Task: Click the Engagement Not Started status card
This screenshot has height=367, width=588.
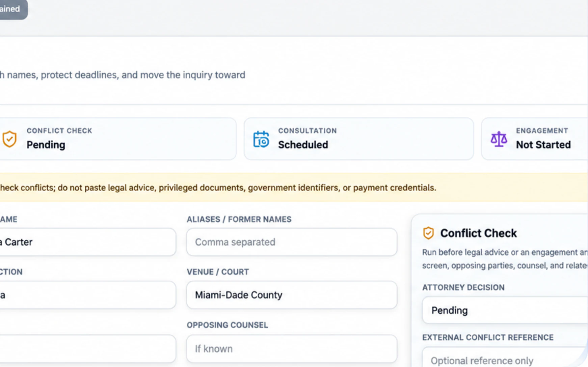Action: point(535,139)
